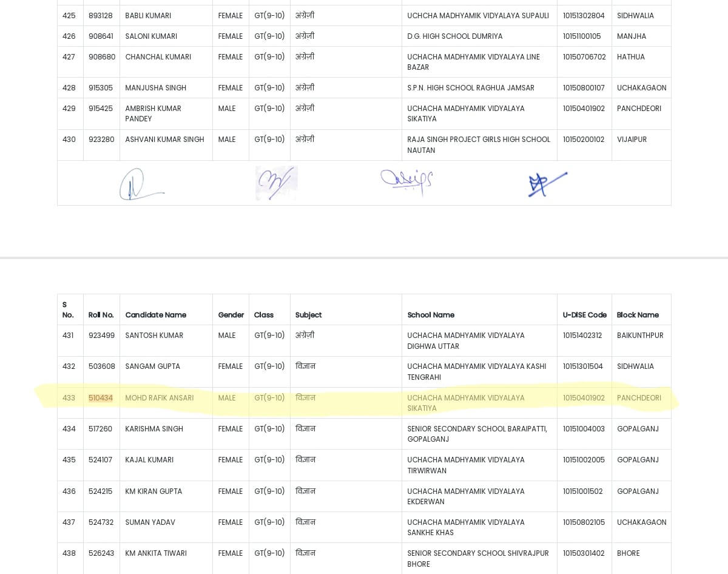This screenshot has width=728, height=574.
Task: Click the Roll No. column header
Action: tap(101, 315)
